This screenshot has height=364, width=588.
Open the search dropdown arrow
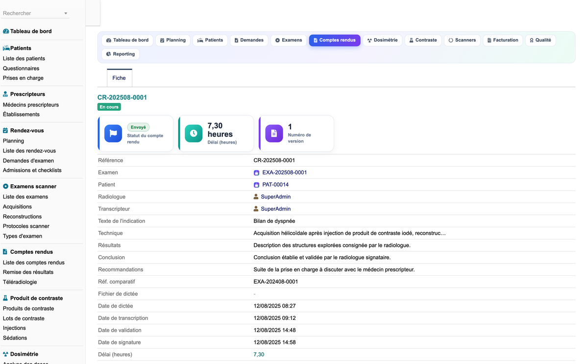[x=66, y=14]
